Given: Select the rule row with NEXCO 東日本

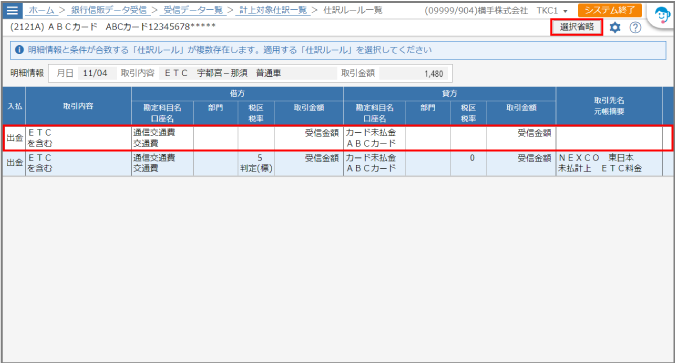Looking at the screenshot, I should click(x=338, y=163).
